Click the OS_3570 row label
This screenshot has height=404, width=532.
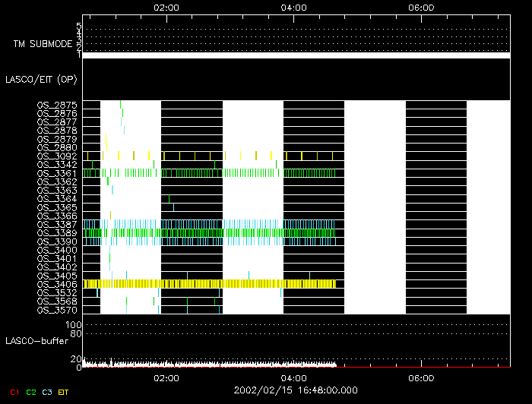[57, 310]
